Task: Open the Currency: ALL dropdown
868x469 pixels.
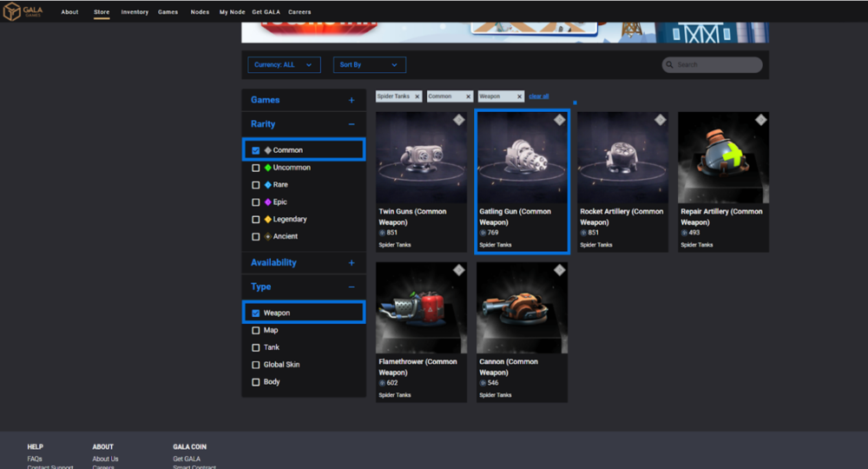Action: point(284,65)
